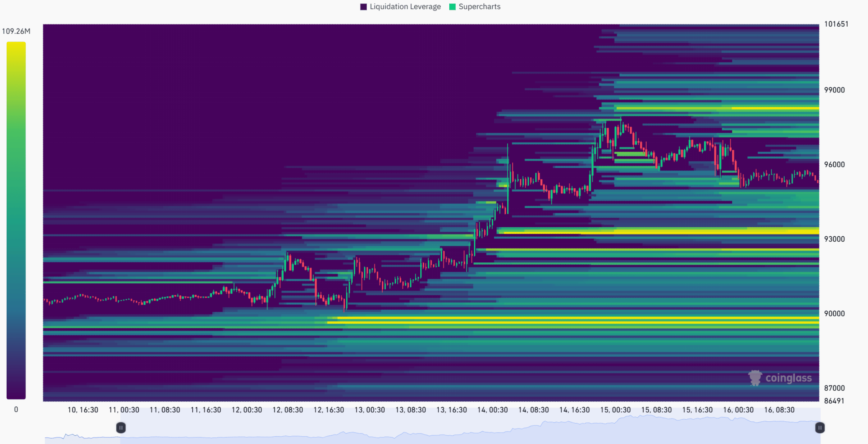Screen dimensions: 868x444
Task: Click the 101651 price axis label
Action: point(836,24)
